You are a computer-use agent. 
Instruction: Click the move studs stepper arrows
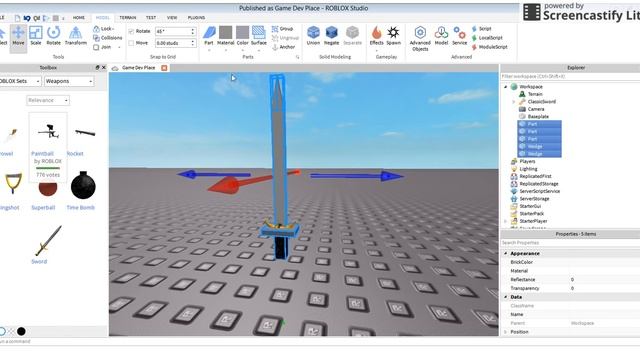click(193, 43)
